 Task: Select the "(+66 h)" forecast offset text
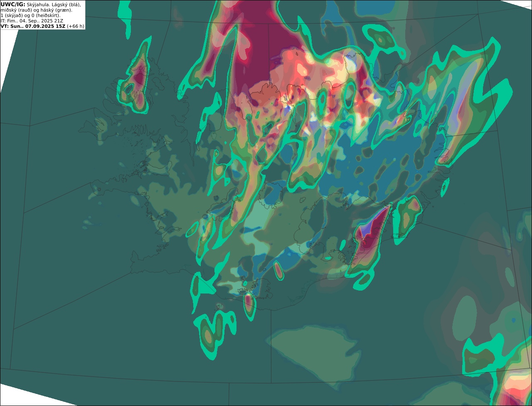(x=76, y=26)
